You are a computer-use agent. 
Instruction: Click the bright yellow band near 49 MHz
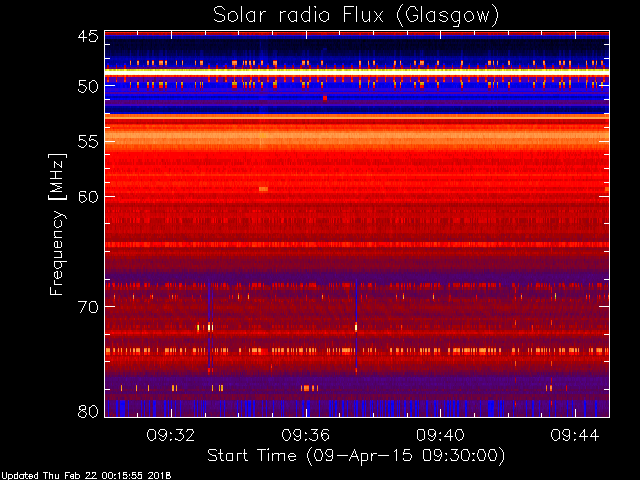[357, 71]
